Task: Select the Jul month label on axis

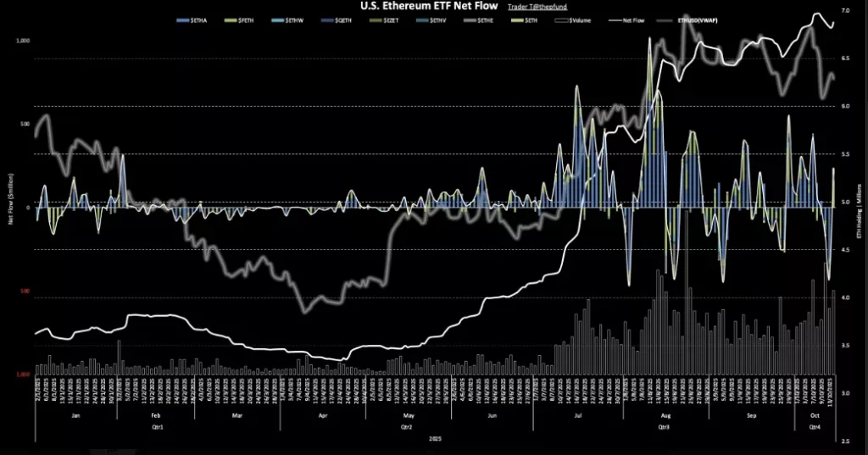Action: (578, 417)
